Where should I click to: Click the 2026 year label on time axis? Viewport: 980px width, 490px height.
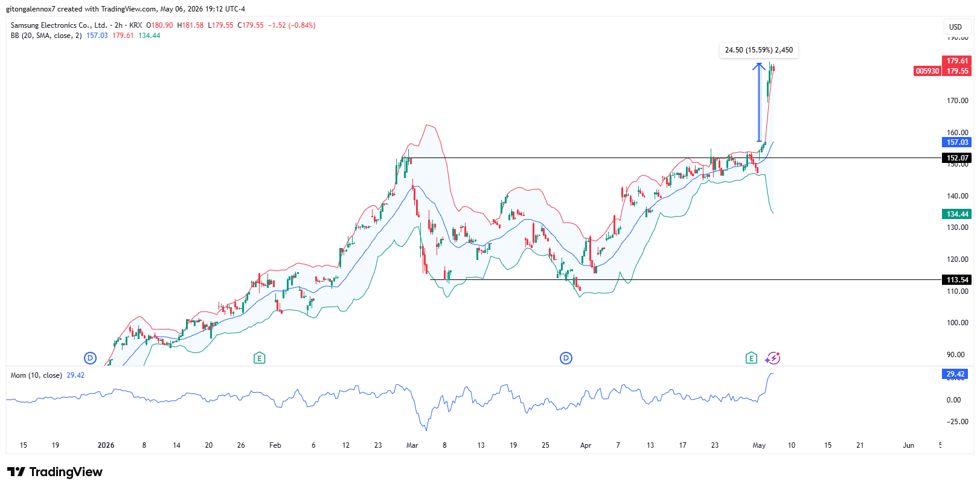[x=106, y=445]
